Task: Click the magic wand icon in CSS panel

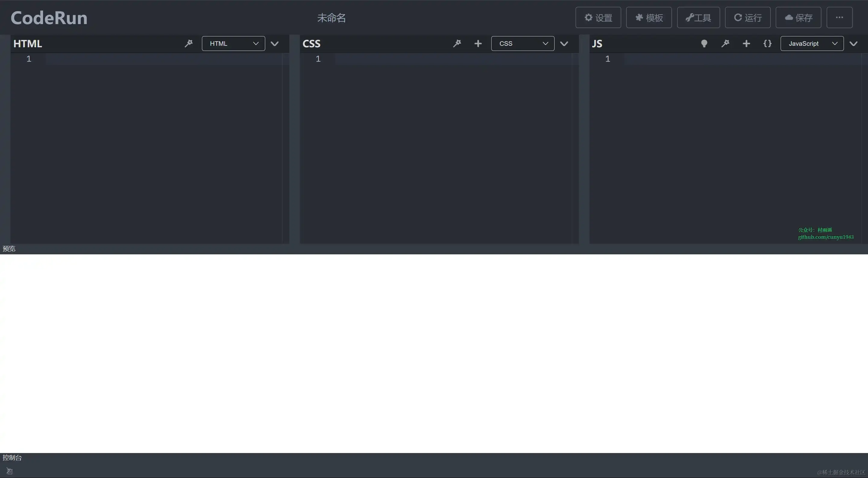Action: tap(457, 43)
